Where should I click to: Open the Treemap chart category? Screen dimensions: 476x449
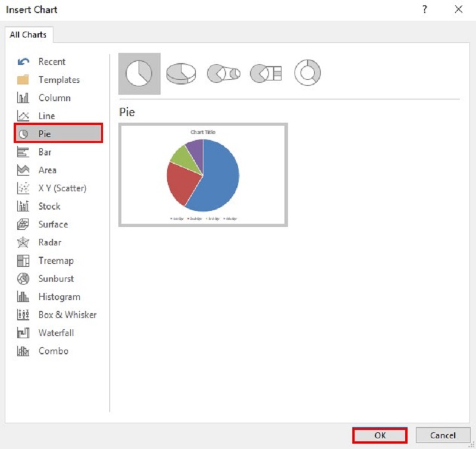(56, 260)
